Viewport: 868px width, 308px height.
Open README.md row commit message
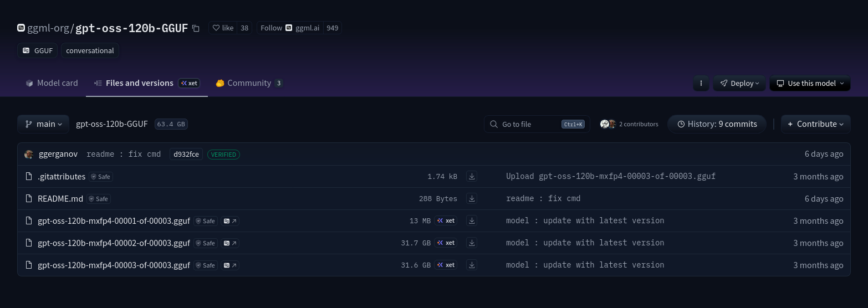(543, 198)
